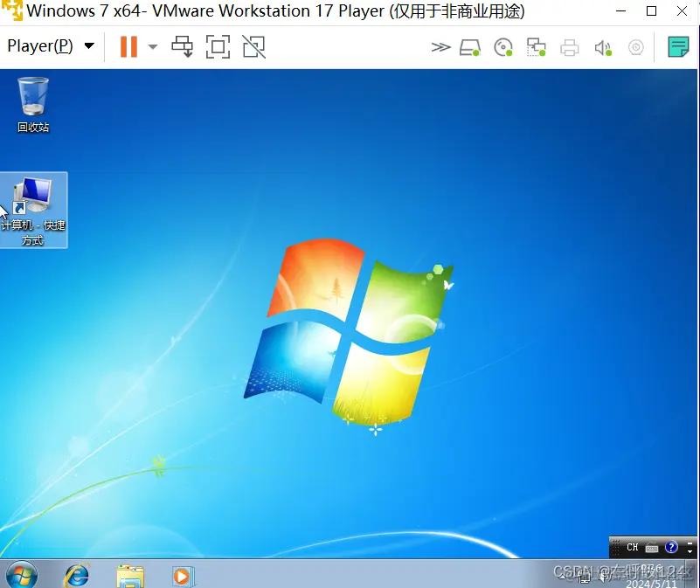700x588 pixels.
Task: Minimize the VMware Player window
Action: coord(620,11)
